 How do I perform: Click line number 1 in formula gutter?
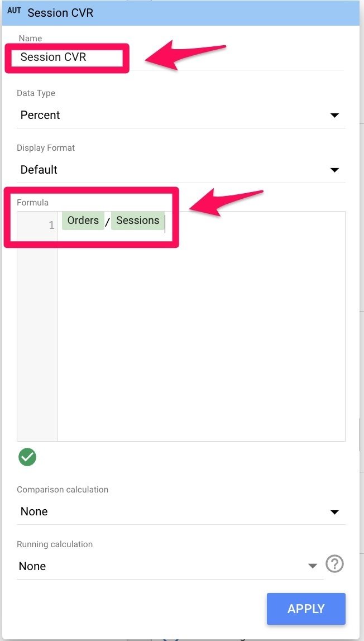pyautogui.click(x=51, y=225)
